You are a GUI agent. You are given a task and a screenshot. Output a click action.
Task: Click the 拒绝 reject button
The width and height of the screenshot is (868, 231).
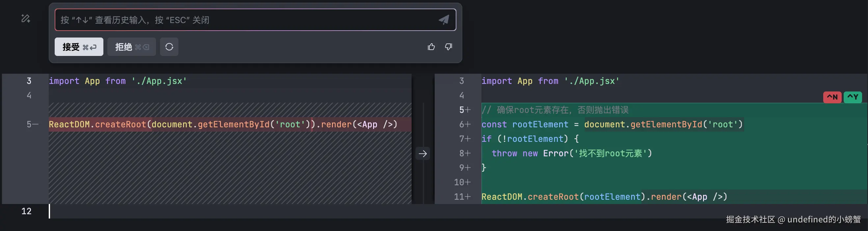click(131, 47)
